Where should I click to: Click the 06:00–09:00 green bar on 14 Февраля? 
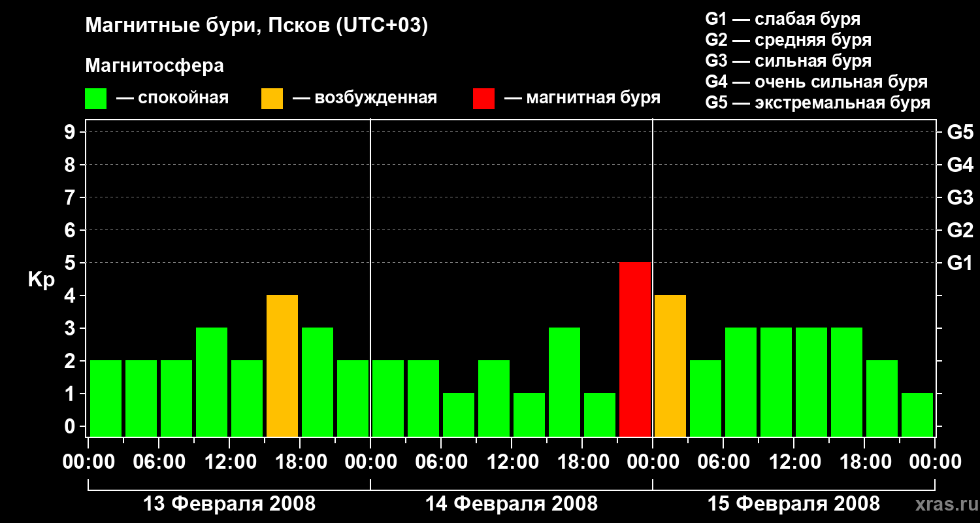[x=459, y=414]
